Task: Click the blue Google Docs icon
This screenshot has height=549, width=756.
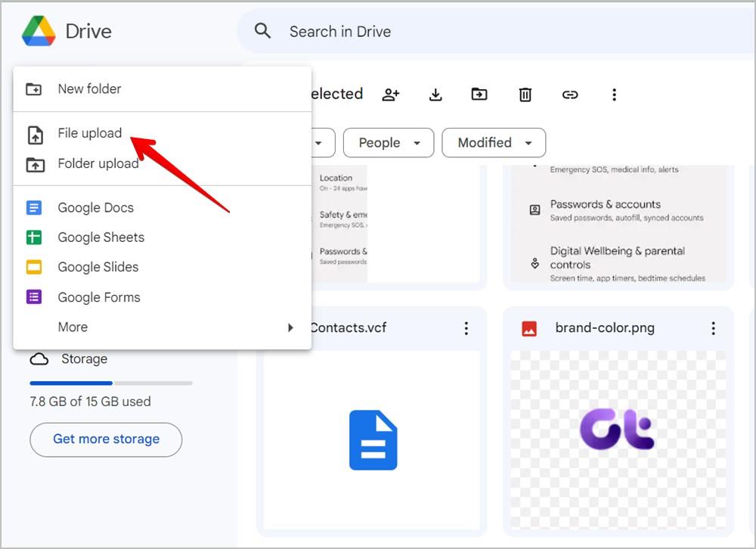Action: pos(34,208)
